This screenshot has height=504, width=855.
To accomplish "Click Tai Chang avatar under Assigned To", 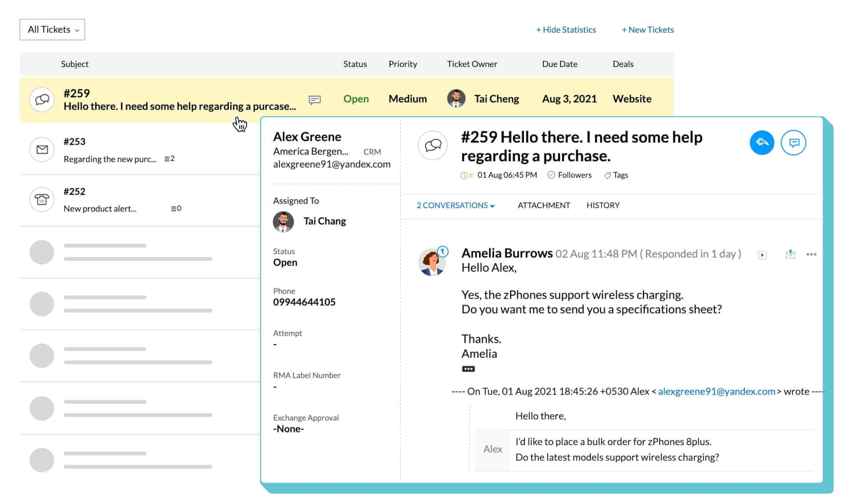I will tap(283, 222).
